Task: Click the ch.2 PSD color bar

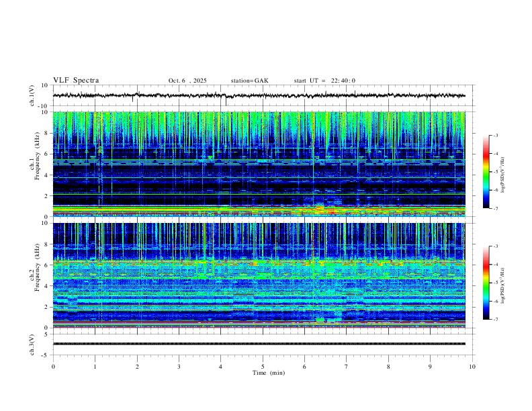Action: coord(486,283)
